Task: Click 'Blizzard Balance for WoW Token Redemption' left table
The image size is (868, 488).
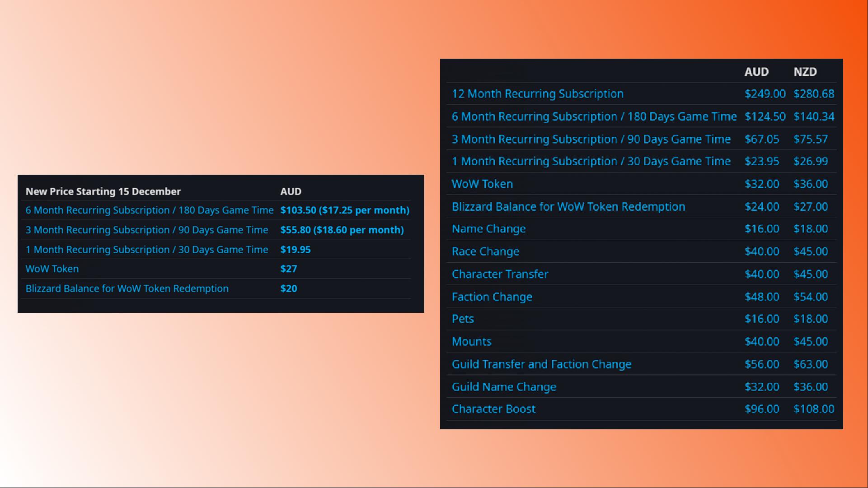Action: click(127, 288)
